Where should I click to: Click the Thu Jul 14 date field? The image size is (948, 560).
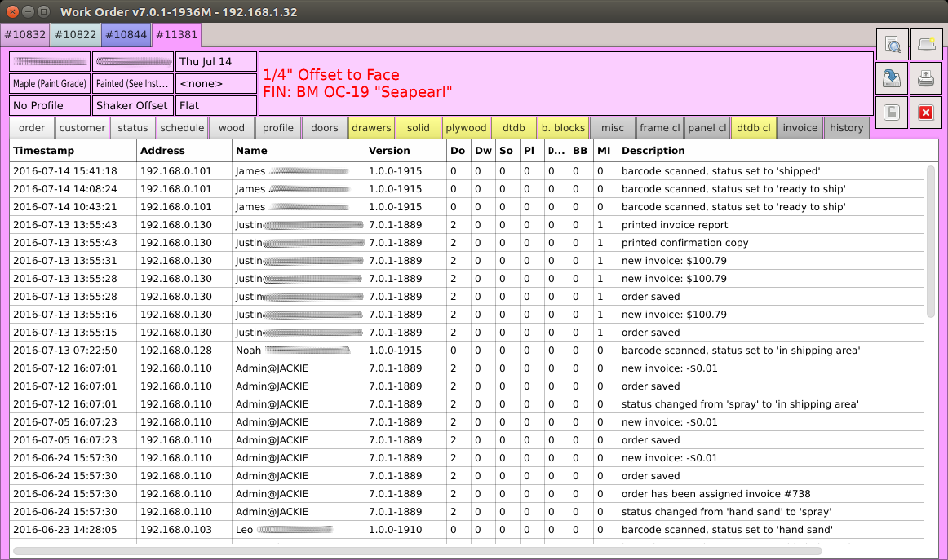(x=215, y=62)
